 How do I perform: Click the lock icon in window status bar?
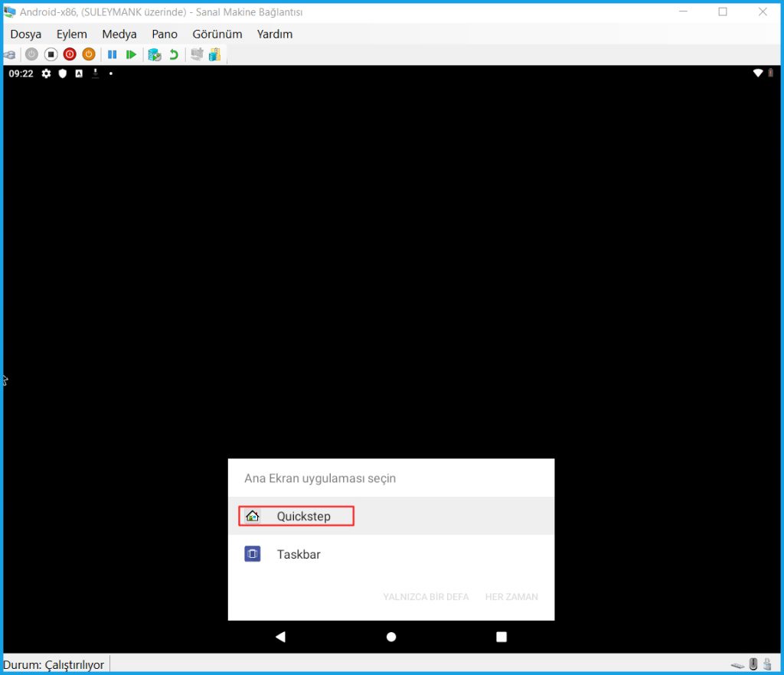(x=767, y=664)
